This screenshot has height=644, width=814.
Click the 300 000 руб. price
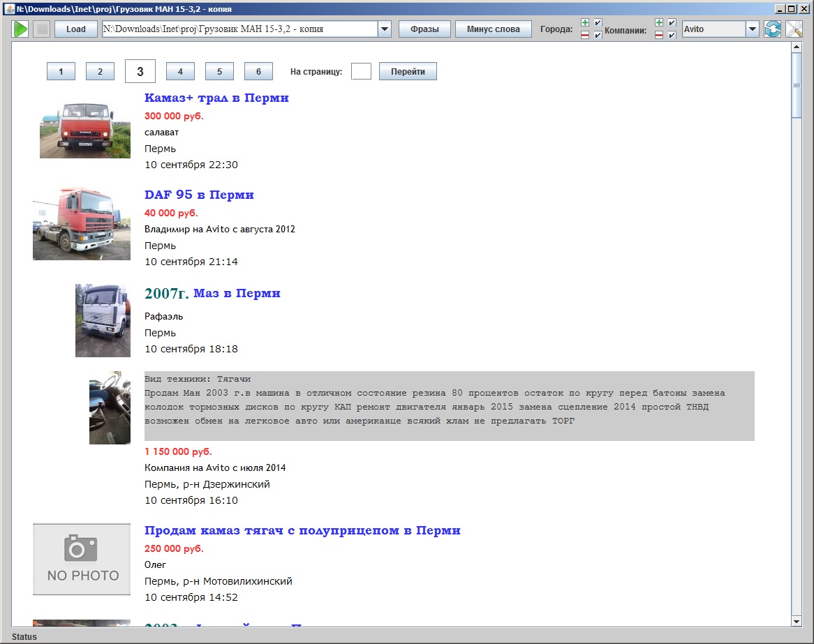pyautogui.click(x=174, y=117)
